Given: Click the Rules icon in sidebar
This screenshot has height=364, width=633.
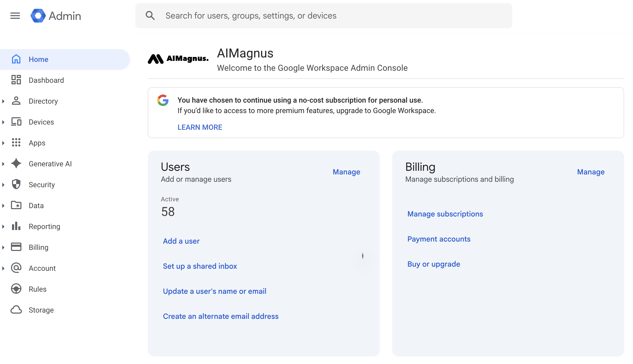Looking at the screenshot, I should point(16,289).
